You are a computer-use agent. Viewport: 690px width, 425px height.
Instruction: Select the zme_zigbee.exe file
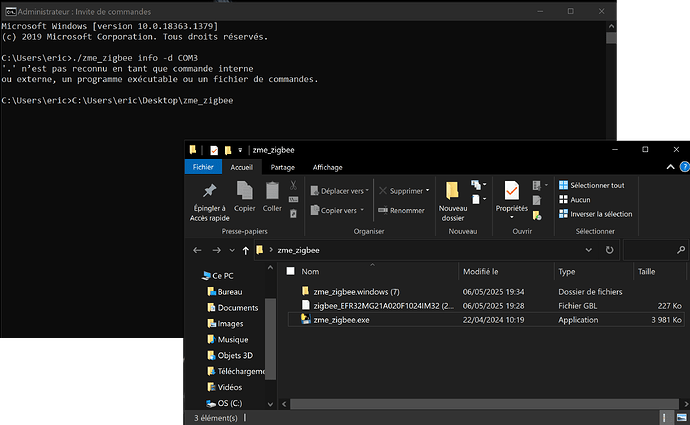[341, 320]
